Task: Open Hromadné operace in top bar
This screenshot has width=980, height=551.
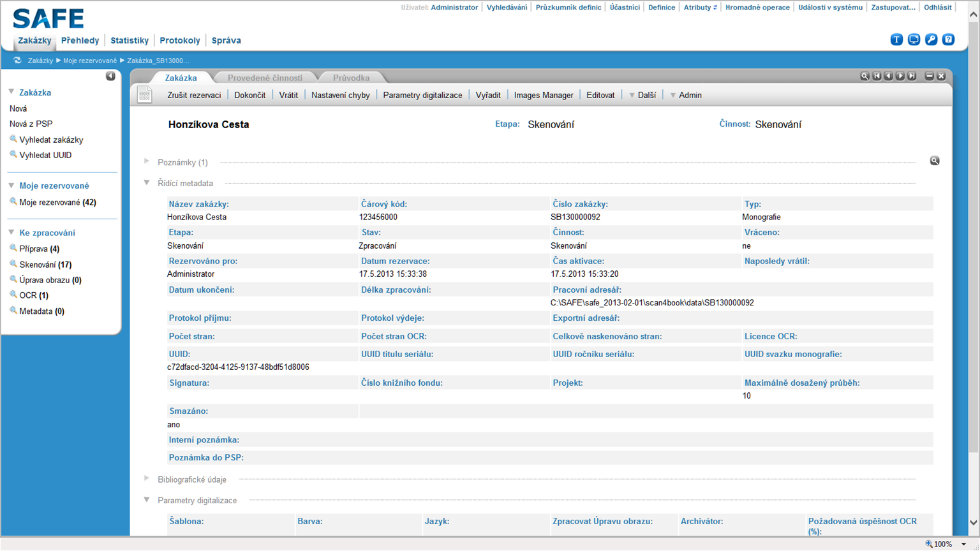Action: (x=757, y=8)
